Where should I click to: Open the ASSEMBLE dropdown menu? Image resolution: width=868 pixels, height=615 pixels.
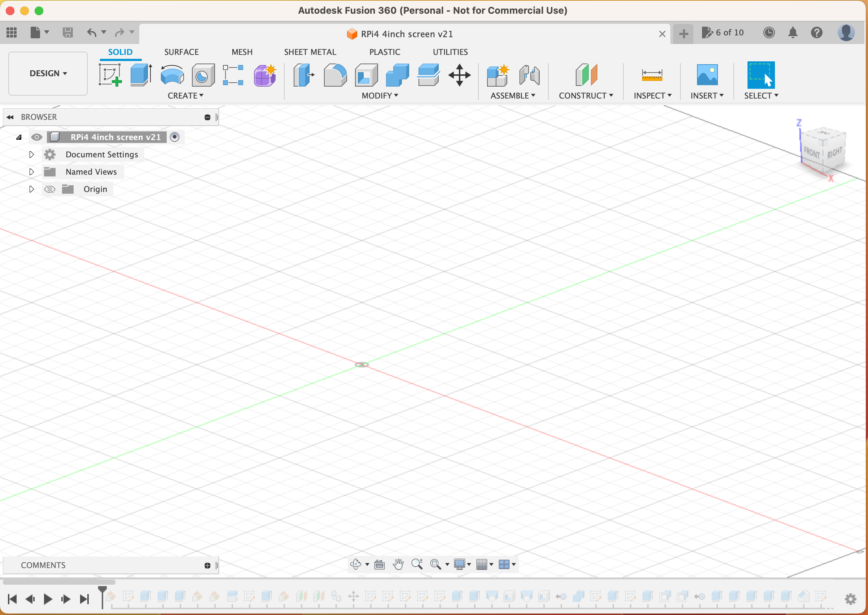[513, 96]
